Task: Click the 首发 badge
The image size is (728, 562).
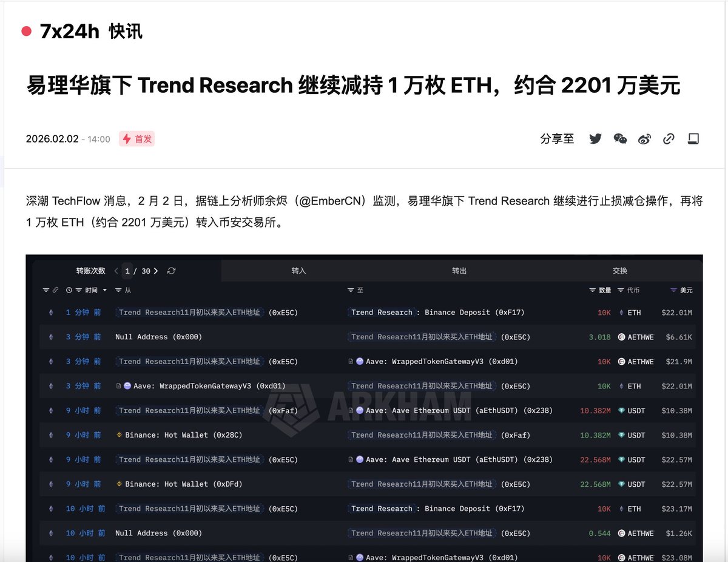Action: tap(137, 139)
